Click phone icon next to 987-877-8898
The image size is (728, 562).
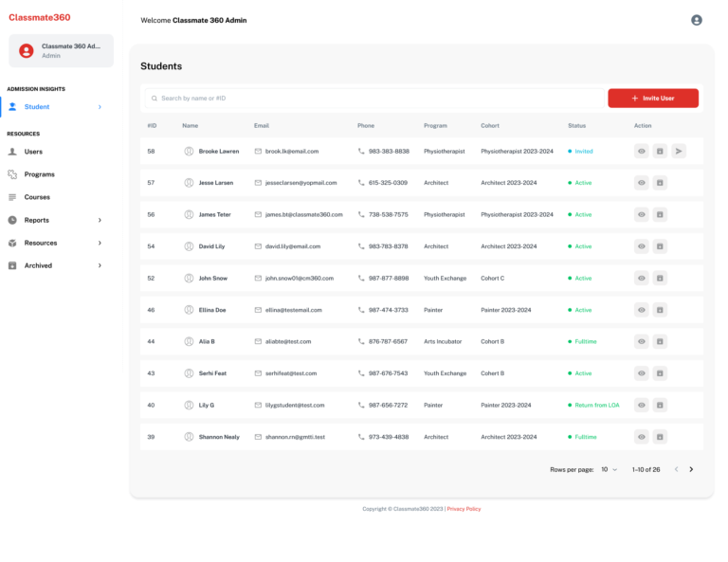pyautogui.click(x=361, y=279)
